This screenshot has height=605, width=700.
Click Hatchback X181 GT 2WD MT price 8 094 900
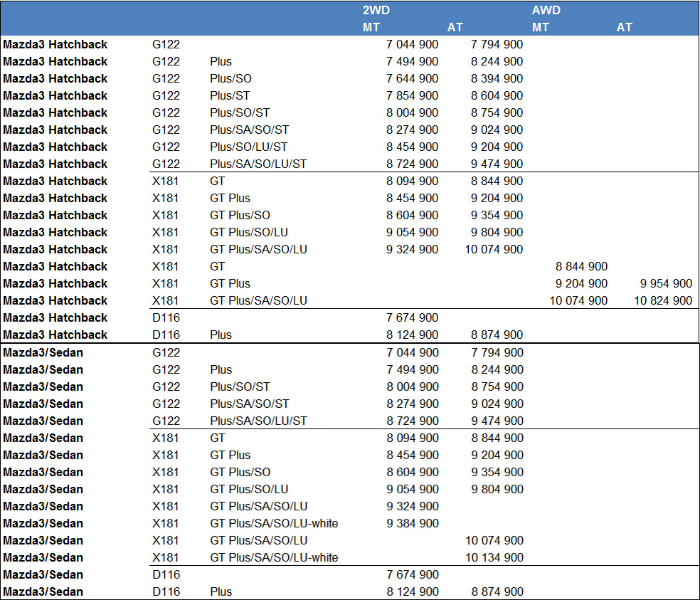[412, 181]
